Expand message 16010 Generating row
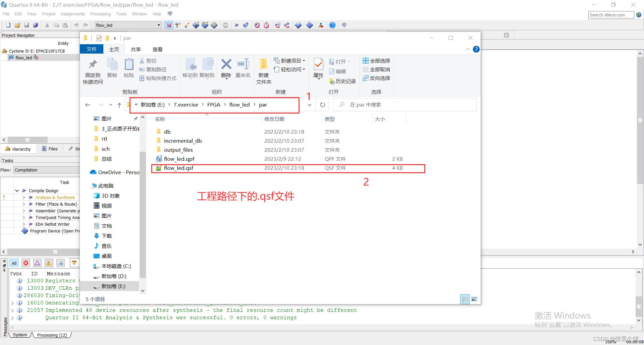This screenshot has height=345, width=644. (12, 303)
